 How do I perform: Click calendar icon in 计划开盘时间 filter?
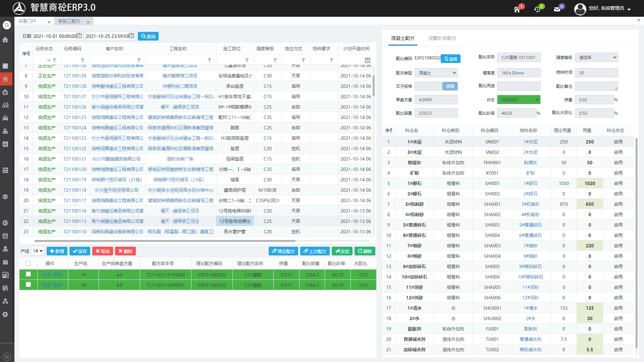[x=368, y=60]
